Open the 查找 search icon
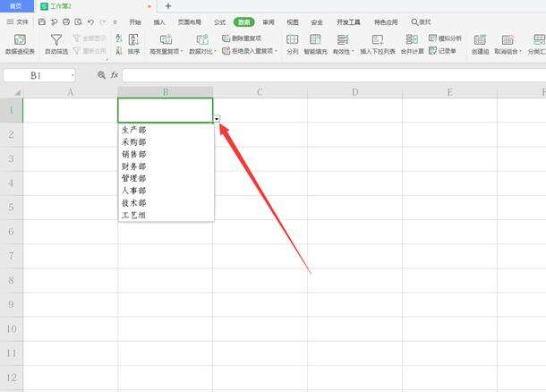Screen dimensions: 546x392 (414, 22)
